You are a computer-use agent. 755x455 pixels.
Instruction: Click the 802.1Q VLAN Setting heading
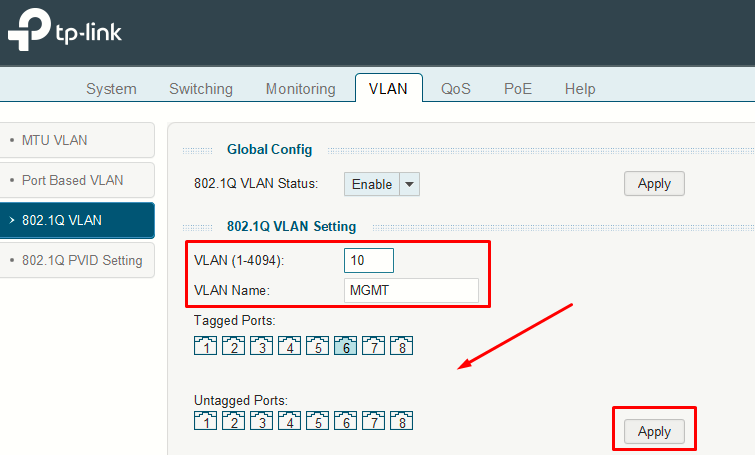click(x=291, y=226)
